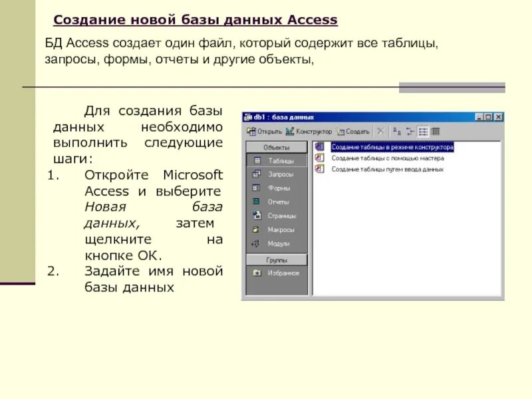
Task: Click the slide heading Создание новой базы данных Access
Action: pyautogui.click(x=196, y=20)
